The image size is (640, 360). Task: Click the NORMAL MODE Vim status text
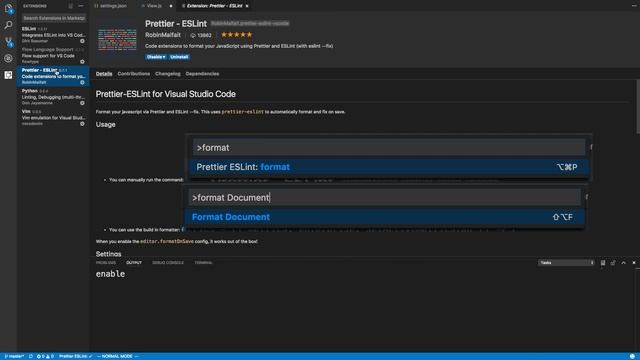tap(118, 356)
